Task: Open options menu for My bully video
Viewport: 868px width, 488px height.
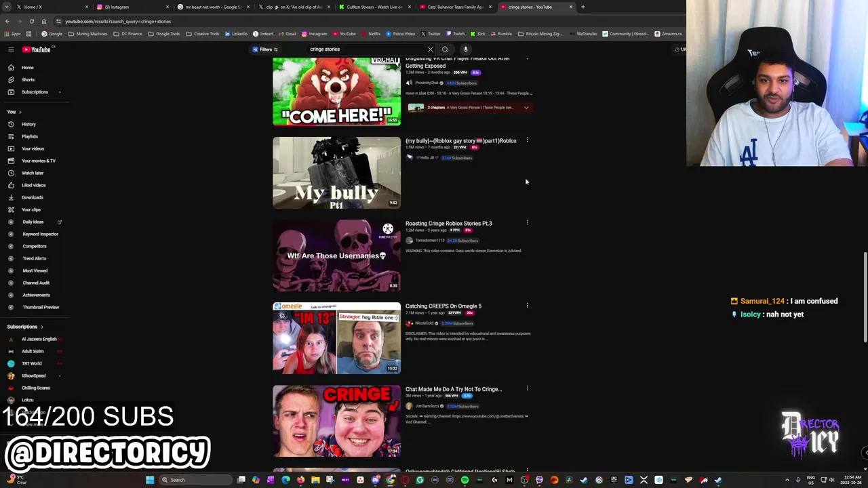Action: tap(527, 140)
